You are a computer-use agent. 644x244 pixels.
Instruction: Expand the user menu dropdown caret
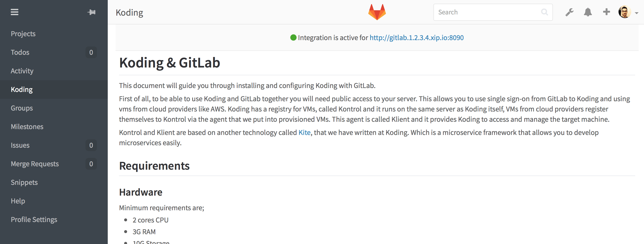coord(636,13)
